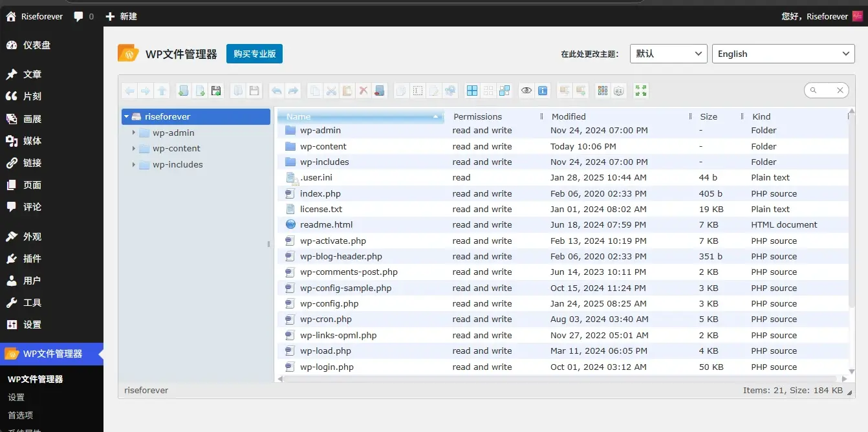The width and height of the screenshot is (868, 432).
Task: Select the .user.ini file row
Action: coord(563,177)
